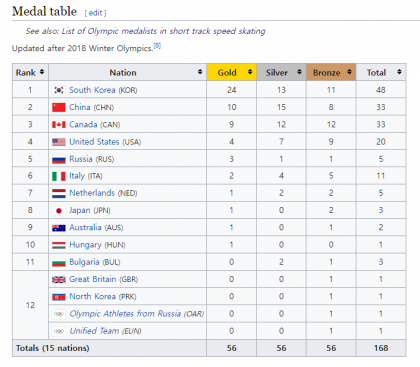
Task: Open Olympic Athletes from Russia link
Action: click(125, 314)
